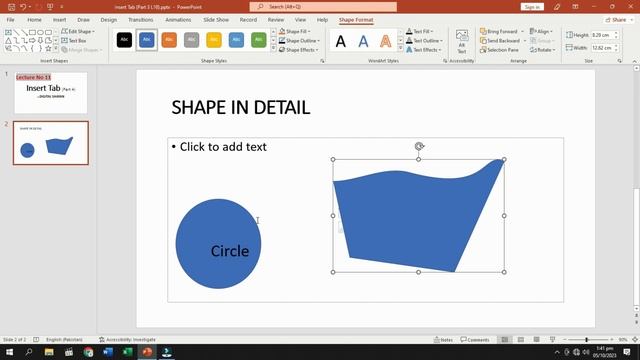Apply the gray Abc shape style
Image resolution: width=640 pixels, height=360 pixels.
pyautogui.click(x=191, y=40)
